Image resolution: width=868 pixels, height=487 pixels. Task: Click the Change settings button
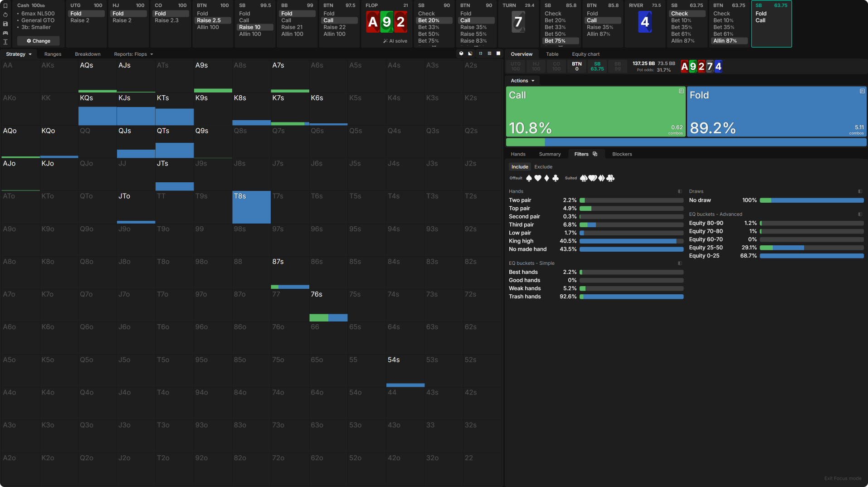(x=39, y=41)
